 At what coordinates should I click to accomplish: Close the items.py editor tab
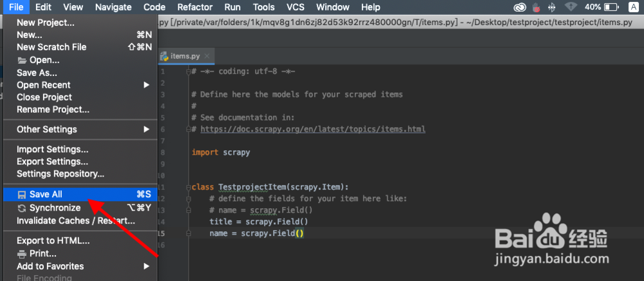pyautogui.click(x=207, y=57)
